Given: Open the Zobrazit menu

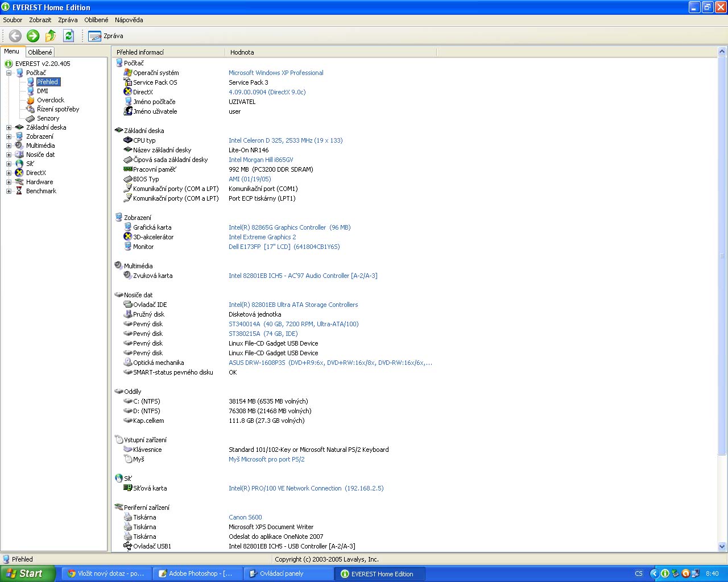Looking at the screenshot, I should pyautogui.click(x=40, y=20).
